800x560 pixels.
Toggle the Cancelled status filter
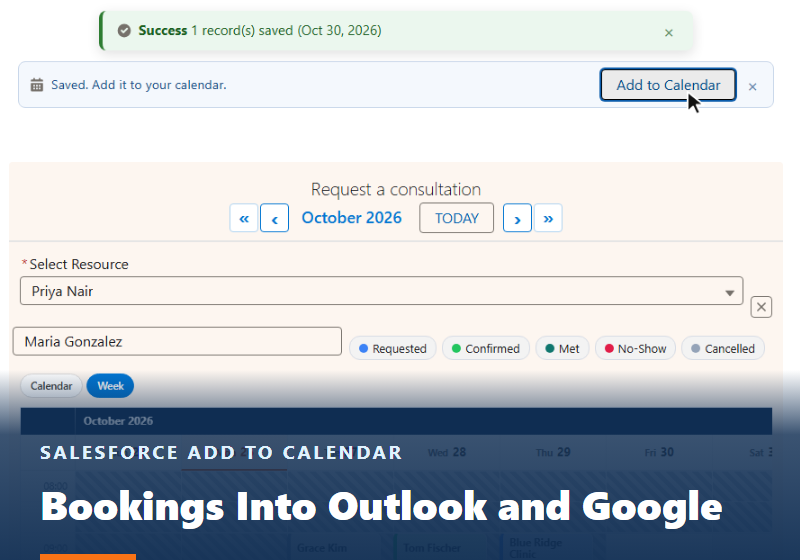click(x=723, y=348)
